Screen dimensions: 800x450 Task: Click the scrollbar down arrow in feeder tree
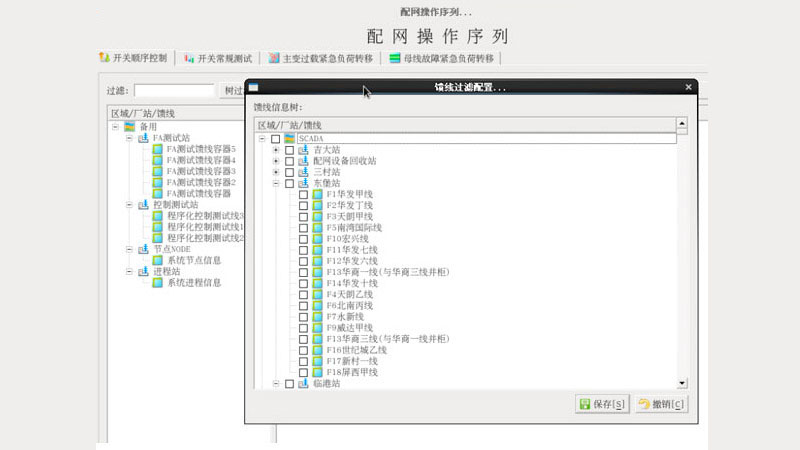[682, 382]
